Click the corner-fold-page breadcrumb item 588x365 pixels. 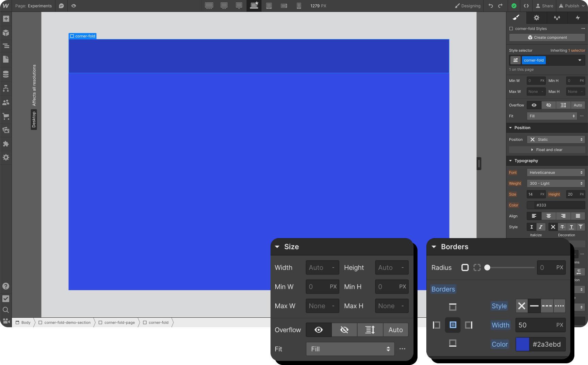click(120, 322)
